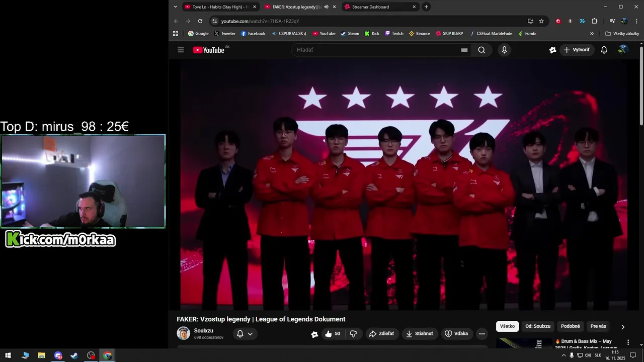Expand hidden bookmarks with double chevron
The height and width of the screenshot is (362, 644).
click(x=592, y=34)
